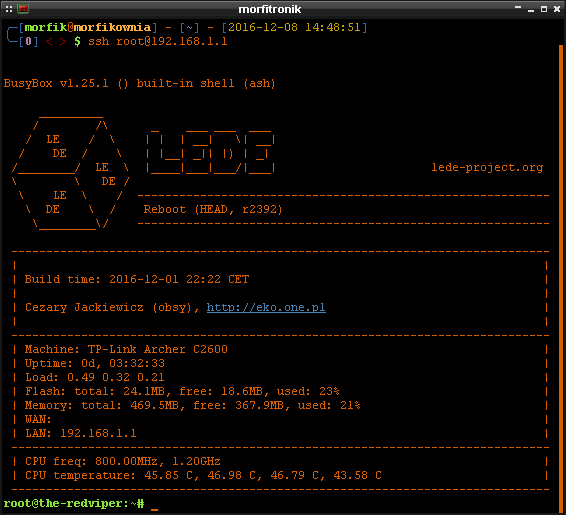Click 'Machine: TP-Link Archer C2600' line

coord(126,349)
